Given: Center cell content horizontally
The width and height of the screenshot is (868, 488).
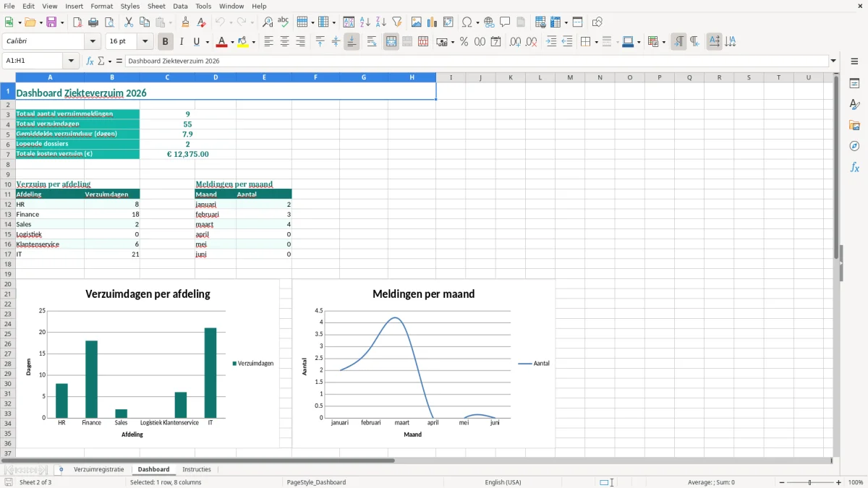Looking at the screenshot, I should coord(284,42).
